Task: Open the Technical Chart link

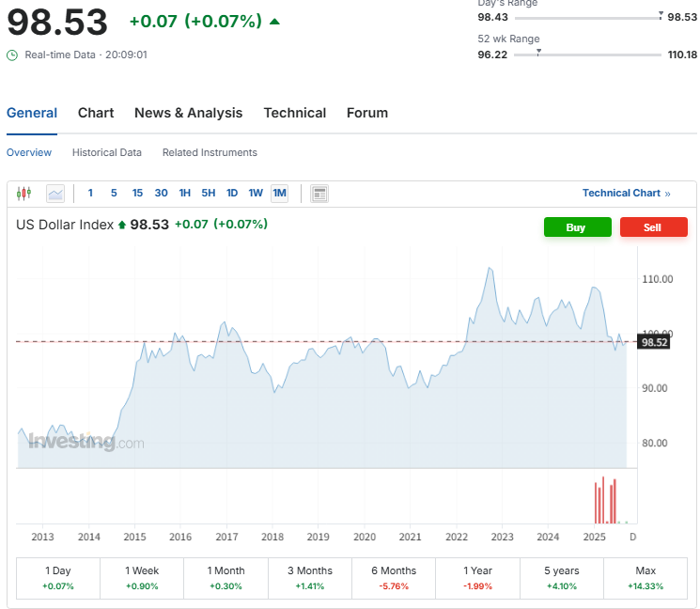Action: click(626, 194)
